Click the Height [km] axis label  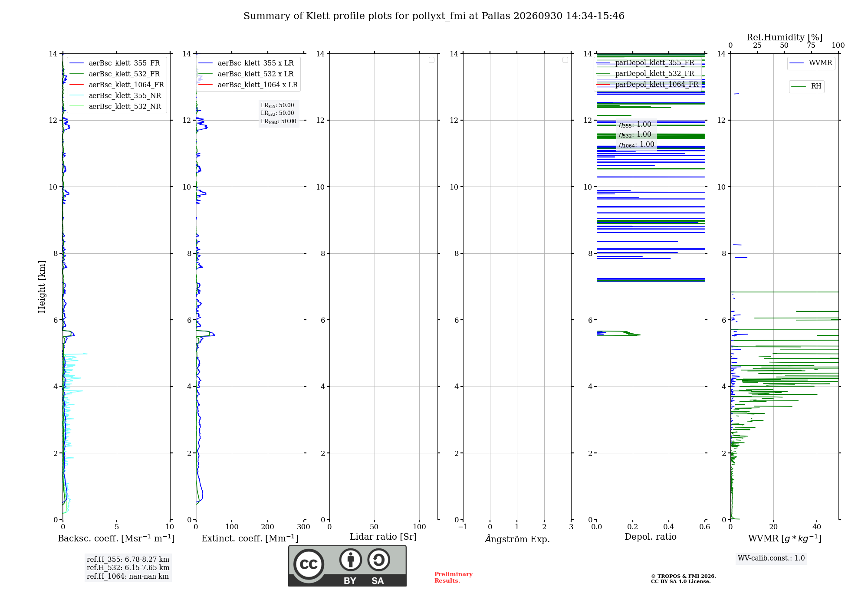pyautogui.click(x=42, y=287)
